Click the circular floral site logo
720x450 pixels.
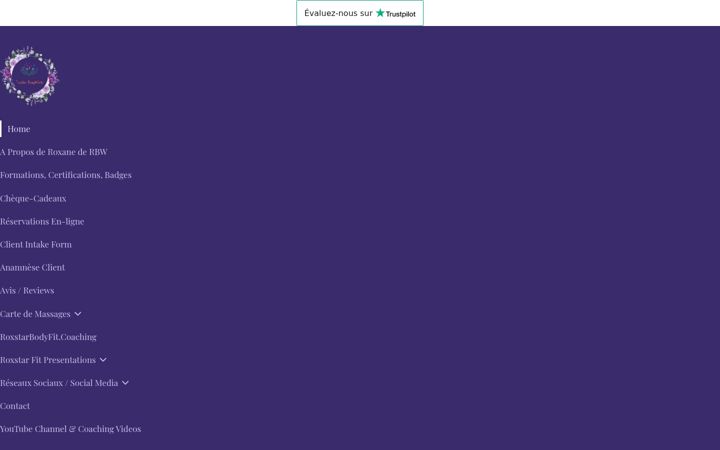pyautogui.click(x=30, y=76)
